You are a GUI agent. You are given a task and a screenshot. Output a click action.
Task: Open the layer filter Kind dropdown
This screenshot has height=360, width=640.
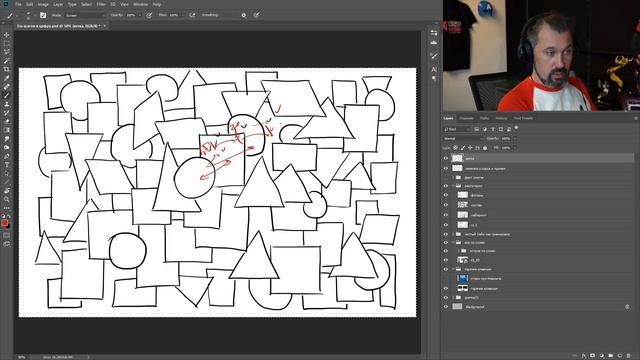click(x=457, y=129)
